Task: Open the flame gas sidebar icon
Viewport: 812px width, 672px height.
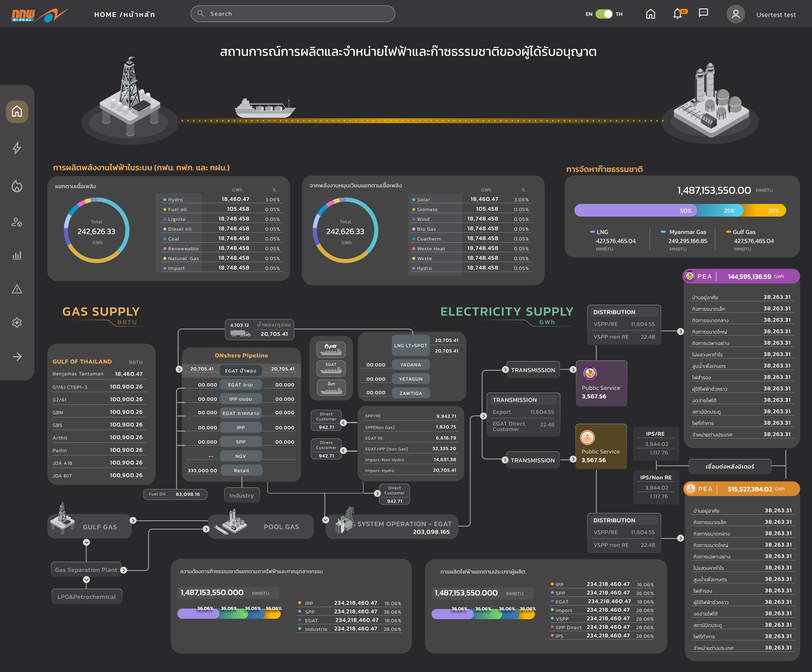Action: click(x=17, y=186)
